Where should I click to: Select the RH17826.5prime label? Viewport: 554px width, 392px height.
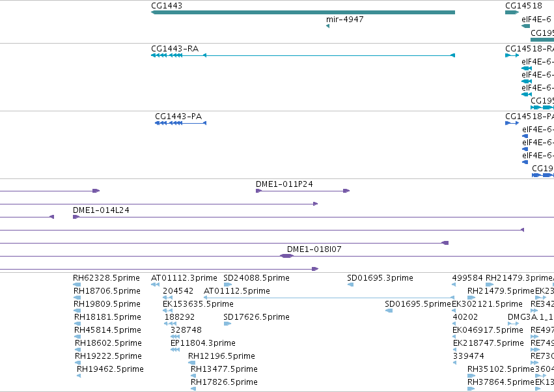[224, 382]
